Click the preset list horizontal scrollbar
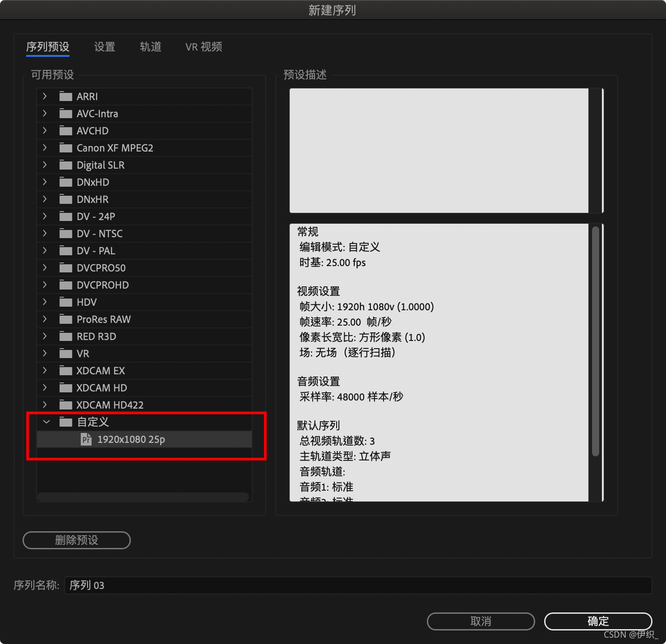This screenshot has height=644, width=666. click(x=143, y=497)
